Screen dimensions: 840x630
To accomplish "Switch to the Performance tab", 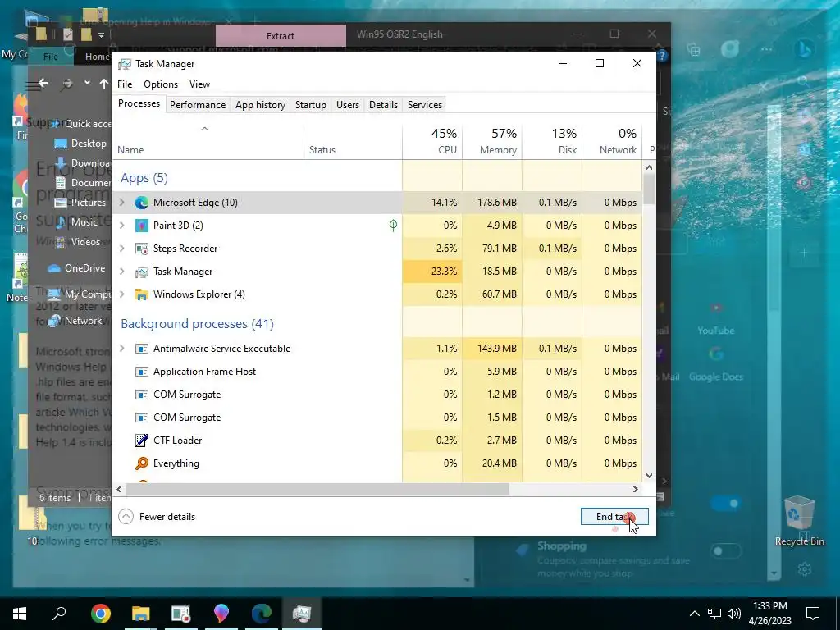I will pyautogui.click(x=198, y=105).
